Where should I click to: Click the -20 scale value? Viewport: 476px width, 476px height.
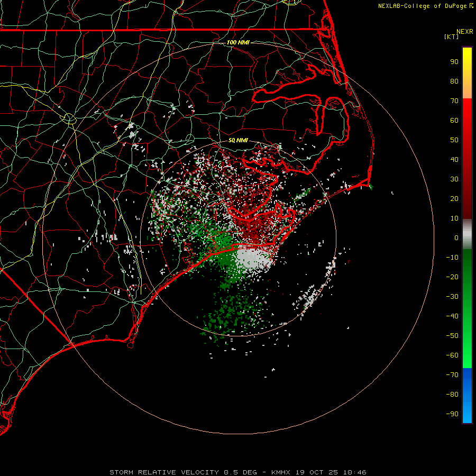(x=452, y=277)
